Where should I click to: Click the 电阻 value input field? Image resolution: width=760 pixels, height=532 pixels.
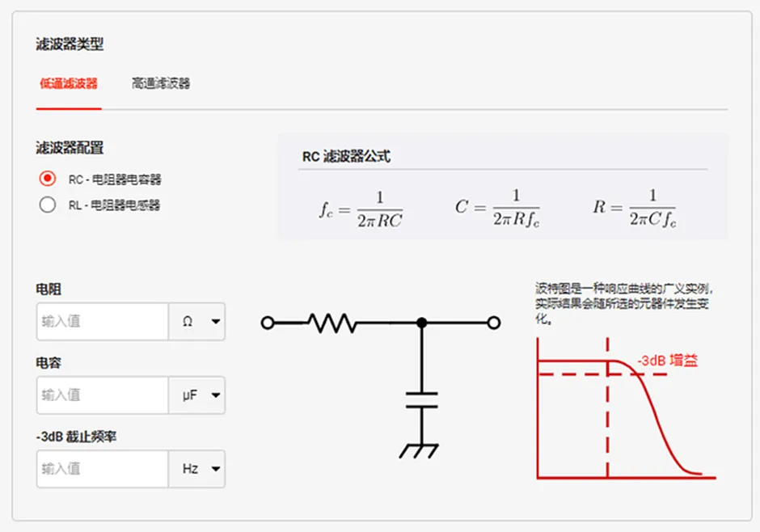101,322
